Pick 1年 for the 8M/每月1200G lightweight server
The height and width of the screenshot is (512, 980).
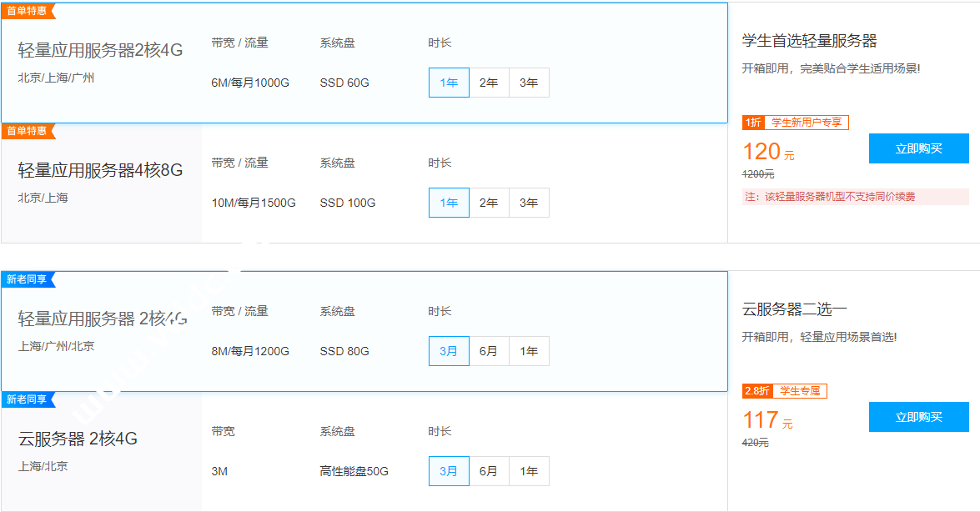click(529, 351)
